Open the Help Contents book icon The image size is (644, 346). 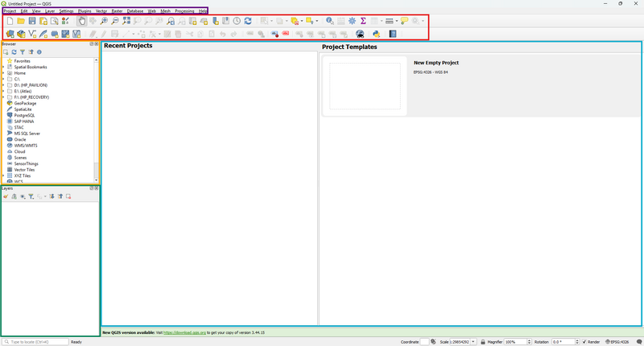[393, 34]
